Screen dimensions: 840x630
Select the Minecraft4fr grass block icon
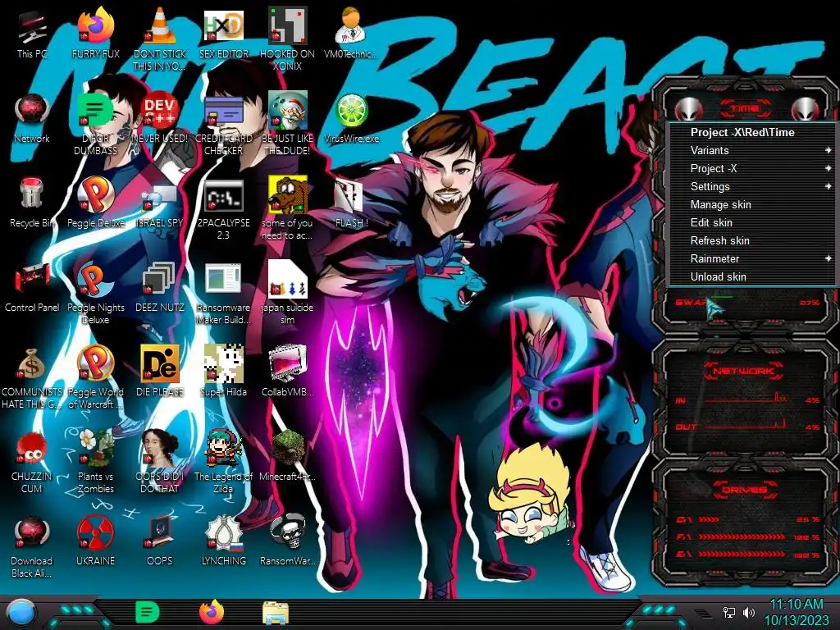coord(287,456)
